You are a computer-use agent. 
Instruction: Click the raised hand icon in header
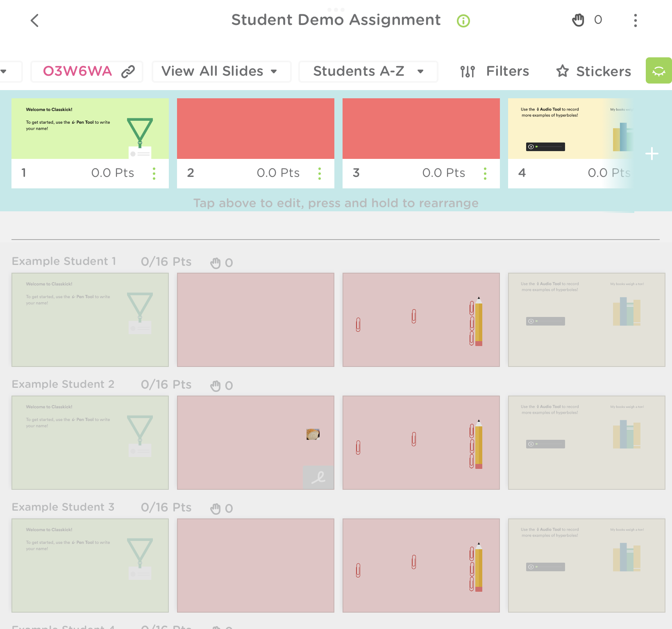coord(578,20)
